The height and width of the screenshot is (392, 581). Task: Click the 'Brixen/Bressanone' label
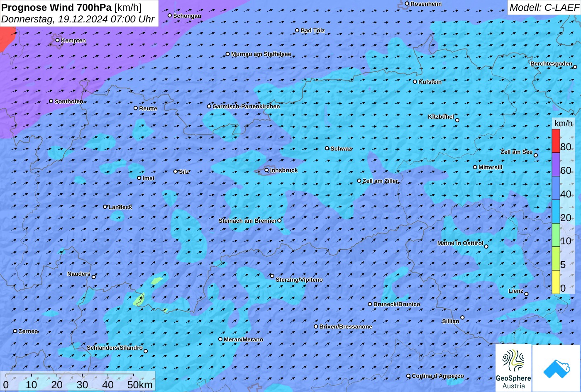346,327
